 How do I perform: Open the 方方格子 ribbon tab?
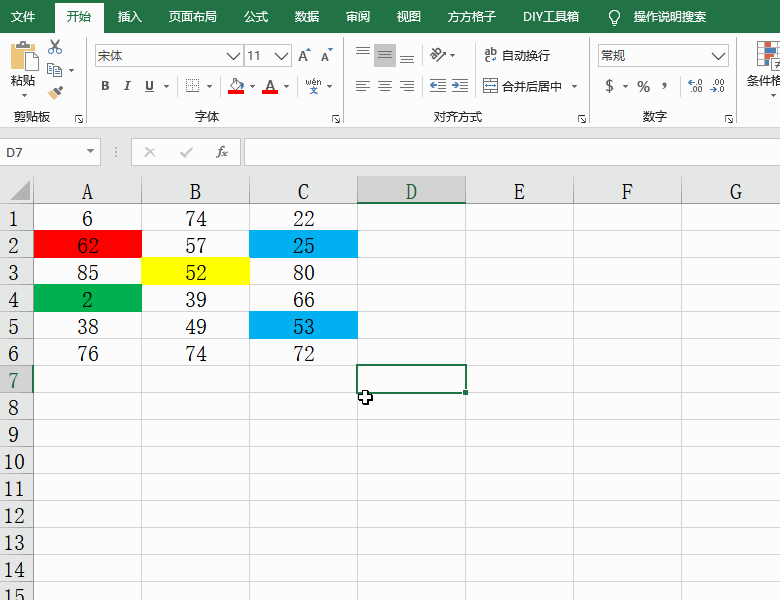[472, 17]
